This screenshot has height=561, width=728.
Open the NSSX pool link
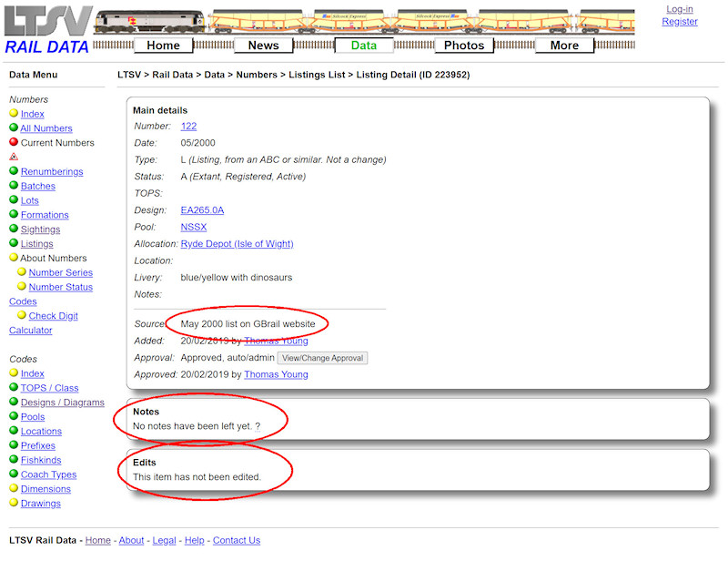[x=194, y=227]
